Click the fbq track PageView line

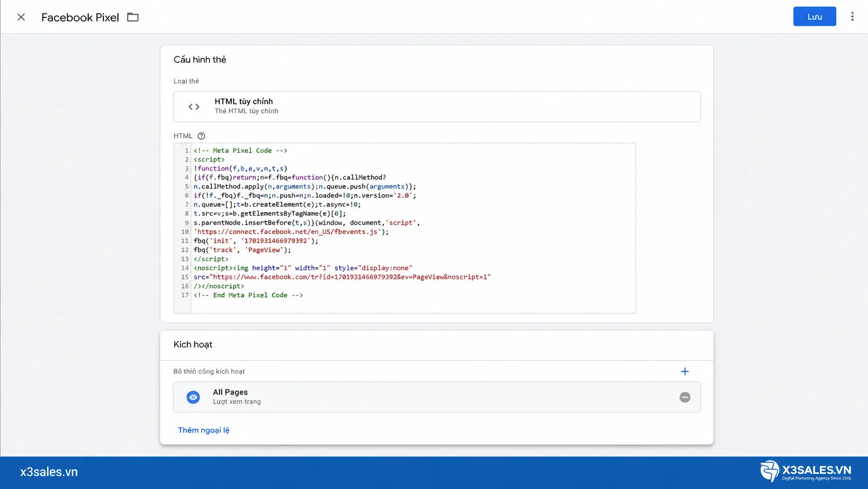[x=242, y=250]
